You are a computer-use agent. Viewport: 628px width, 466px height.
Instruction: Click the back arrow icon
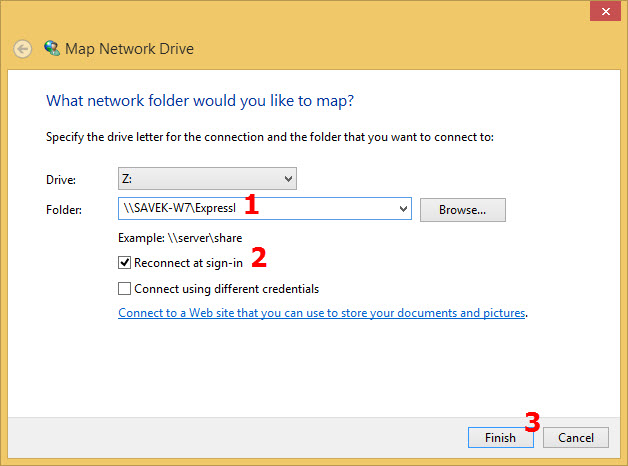click(22, 49)
